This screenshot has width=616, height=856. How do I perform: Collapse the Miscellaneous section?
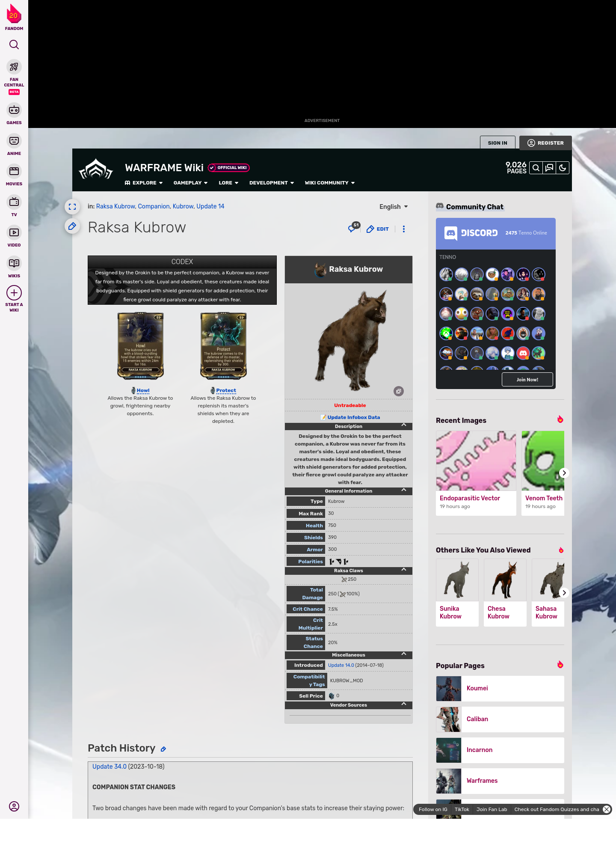tap(404, 654)
